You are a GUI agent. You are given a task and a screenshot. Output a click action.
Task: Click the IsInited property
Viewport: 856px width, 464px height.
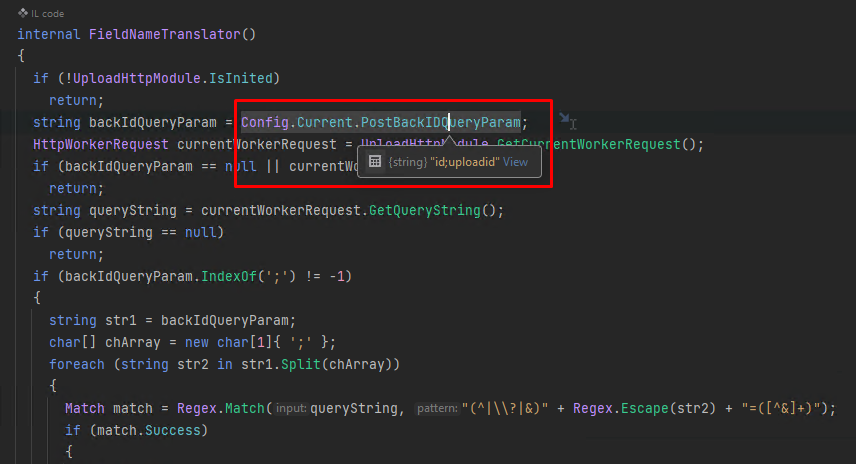241,79
